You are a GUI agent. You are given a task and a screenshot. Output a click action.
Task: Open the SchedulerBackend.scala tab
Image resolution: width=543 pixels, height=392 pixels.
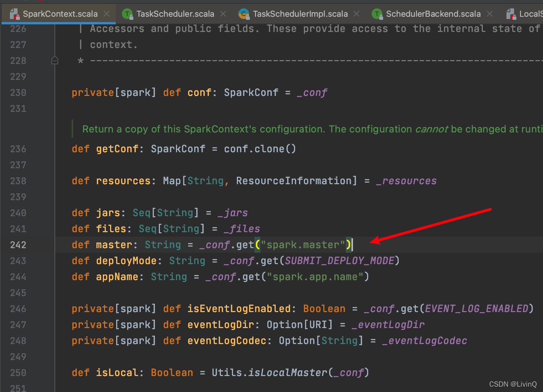point(433,14)
